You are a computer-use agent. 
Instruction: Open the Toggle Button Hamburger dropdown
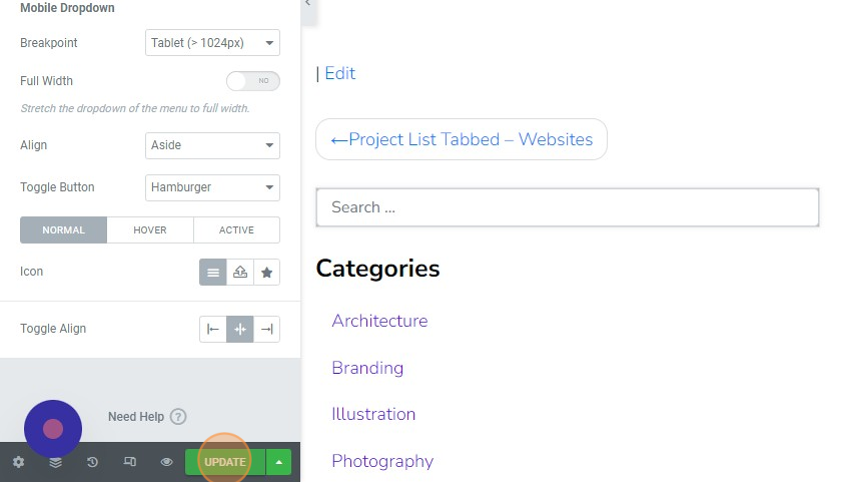(x=212, y=188)
